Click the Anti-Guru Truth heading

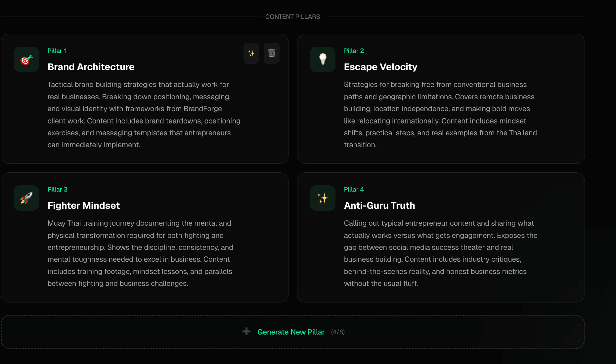pyautogui.click(x=379, y=205)
